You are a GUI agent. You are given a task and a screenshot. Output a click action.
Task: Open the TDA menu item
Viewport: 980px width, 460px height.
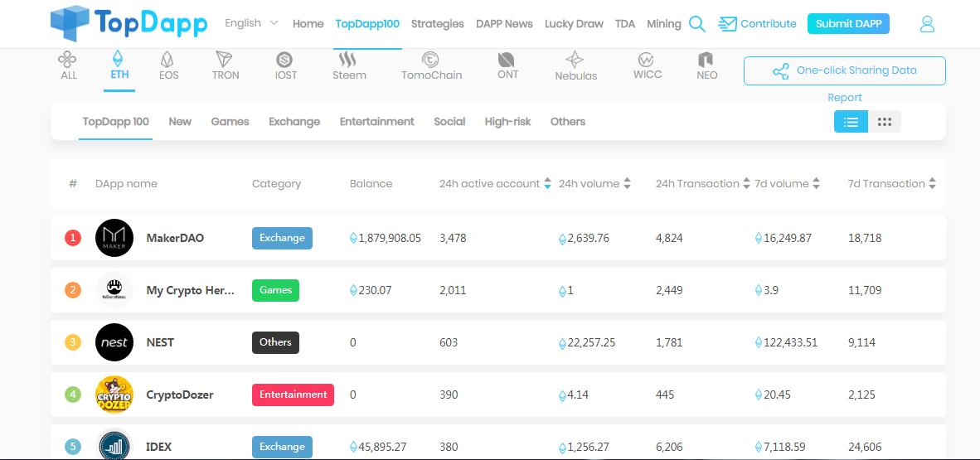click(x=625, y=24)
